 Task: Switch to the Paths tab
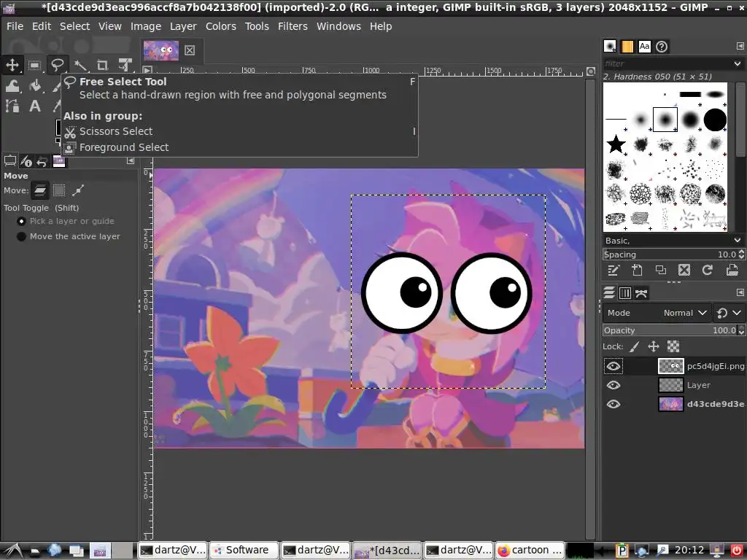(641, 293)
